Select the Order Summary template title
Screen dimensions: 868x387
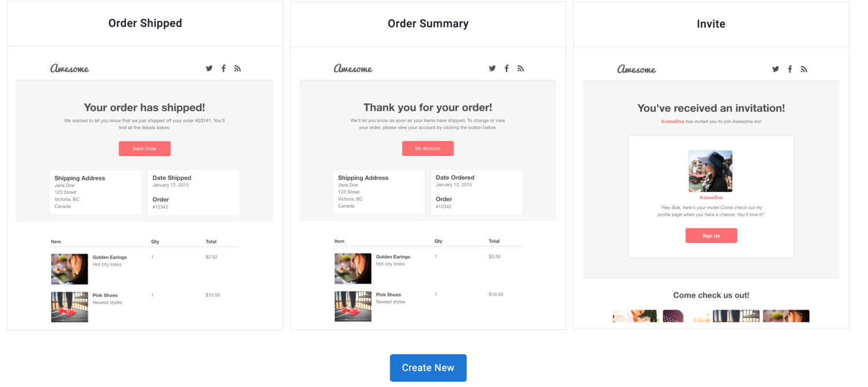(x=428, y=24)
